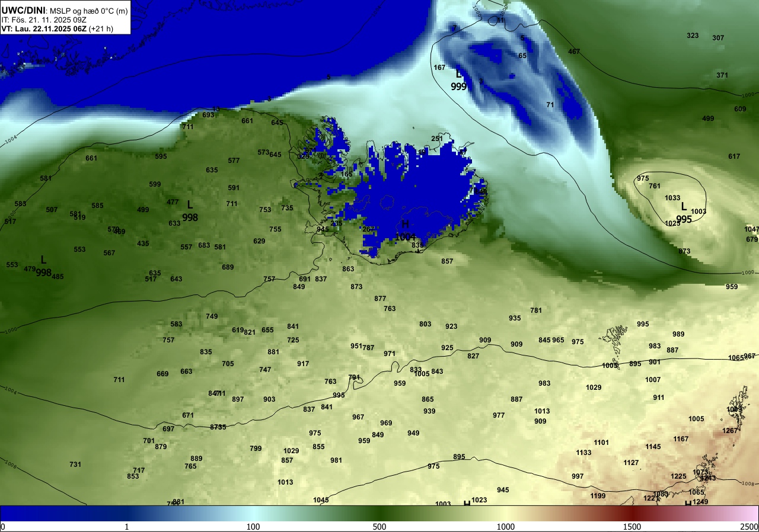Click the low pressure label 999
Viewport: 759px width, 532px height.
[459, 86]
